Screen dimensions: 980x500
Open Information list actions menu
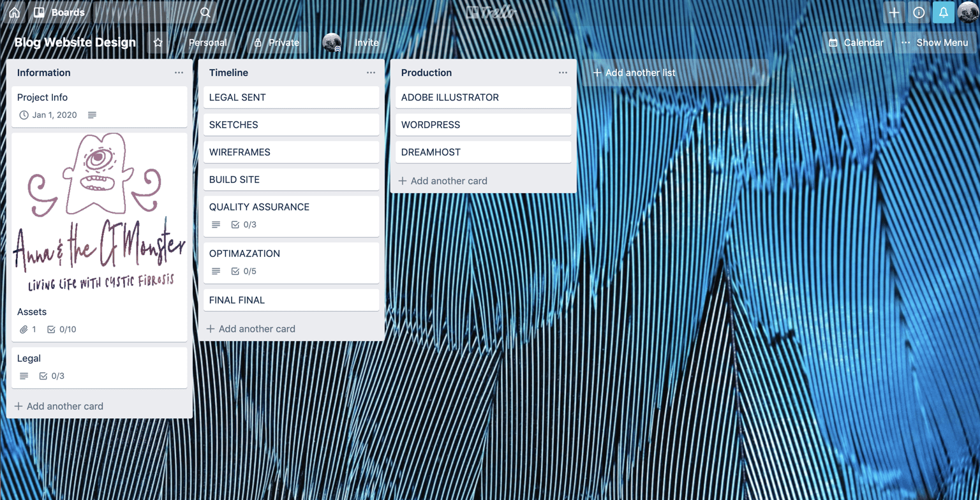[x=179, y=73]
